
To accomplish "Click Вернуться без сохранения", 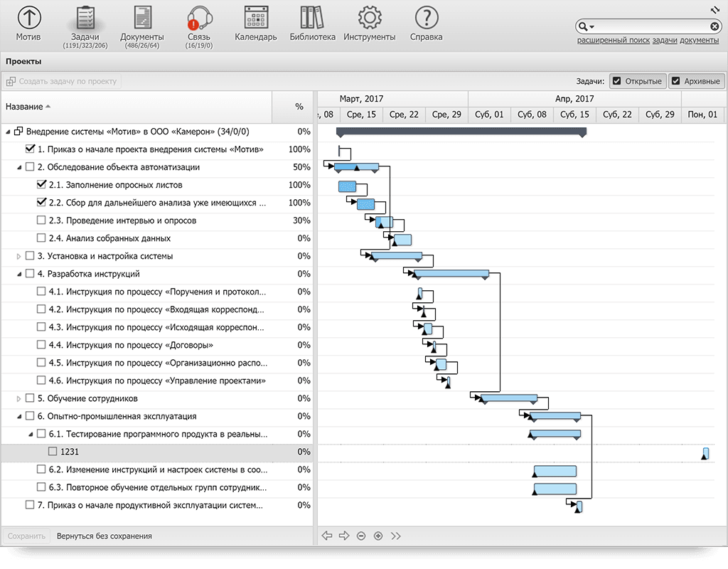I will (105, 536).
